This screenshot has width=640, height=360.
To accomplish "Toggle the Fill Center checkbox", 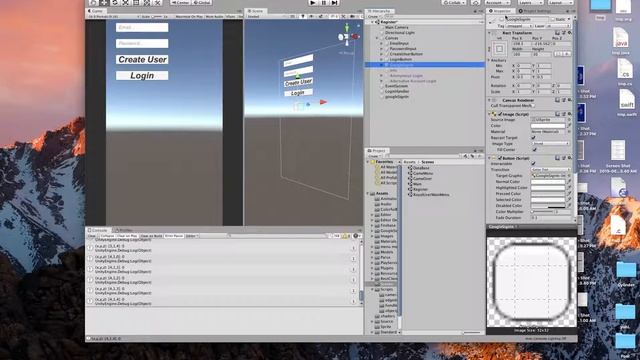I will click(x=534, y=150).
